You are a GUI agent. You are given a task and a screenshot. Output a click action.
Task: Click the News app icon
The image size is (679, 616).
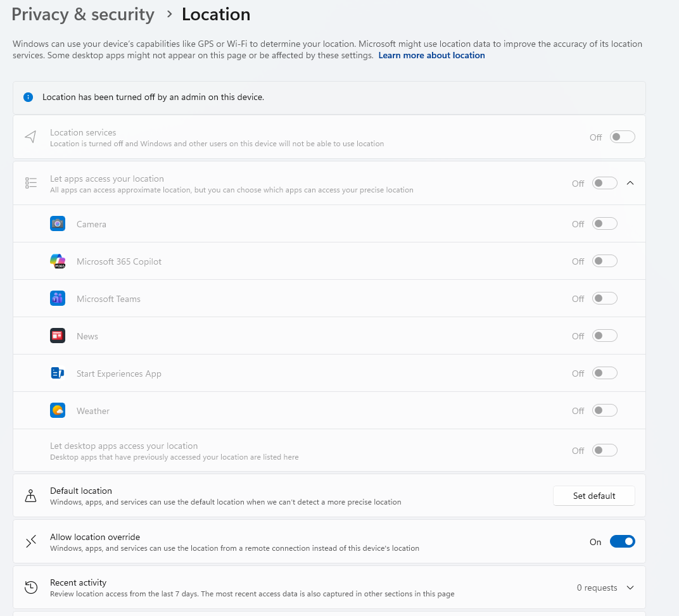click(x=58, y=336)
